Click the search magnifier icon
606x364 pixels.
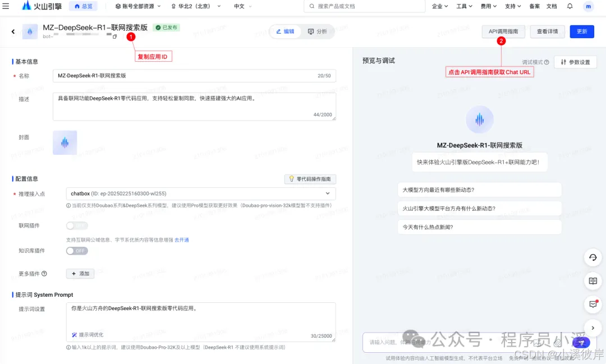pyautogui.click(x=312, y=6)
